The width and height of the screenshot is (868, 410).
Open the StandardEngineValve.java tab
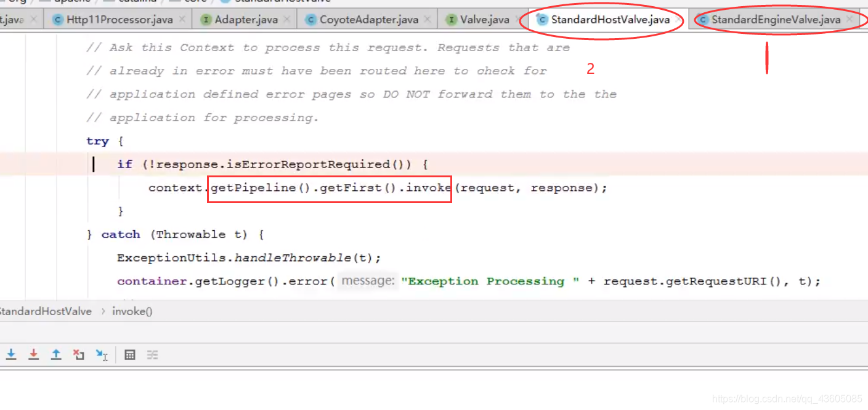(x=776, y=20)
